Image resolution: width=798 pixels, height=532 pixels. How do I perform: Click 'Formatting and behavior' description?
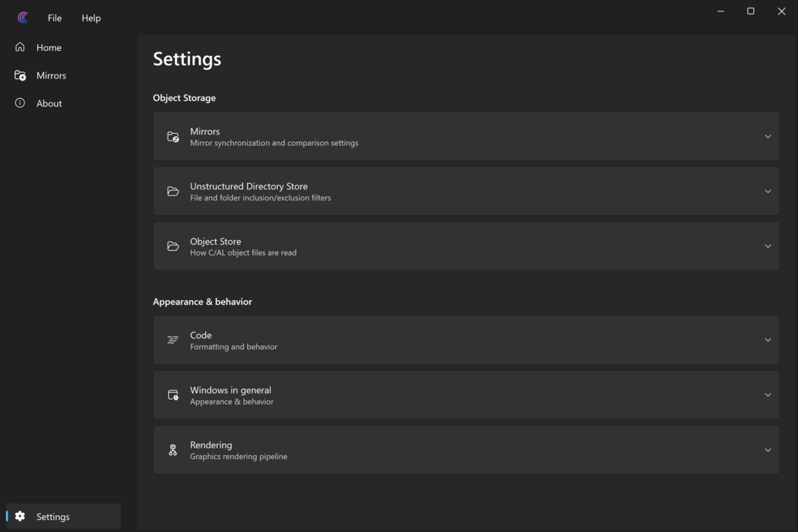point(233,347)
